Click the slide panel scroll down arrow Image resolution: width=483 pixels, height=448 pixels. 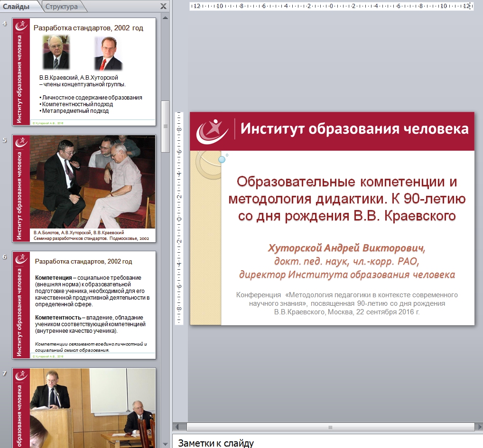click(x=166, y=444)
